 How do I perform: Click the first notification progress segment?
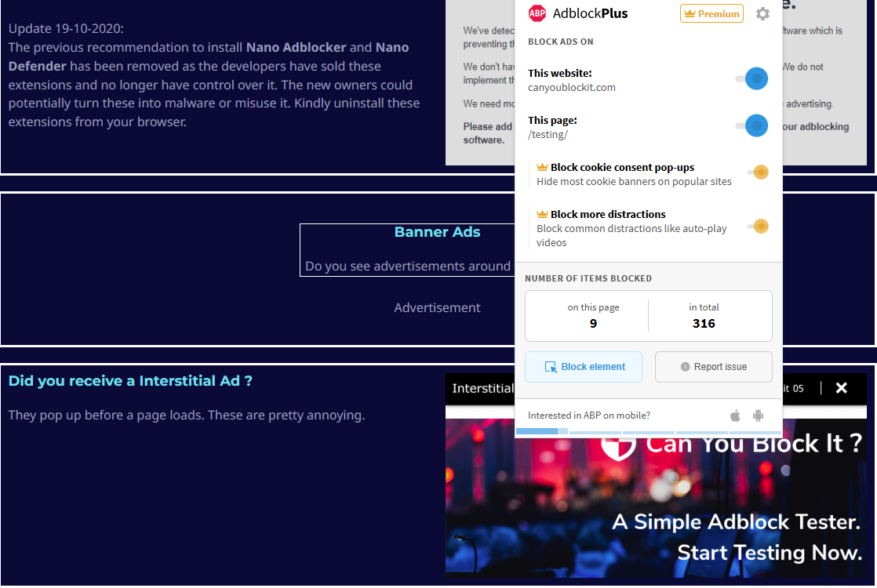[541, 431]
